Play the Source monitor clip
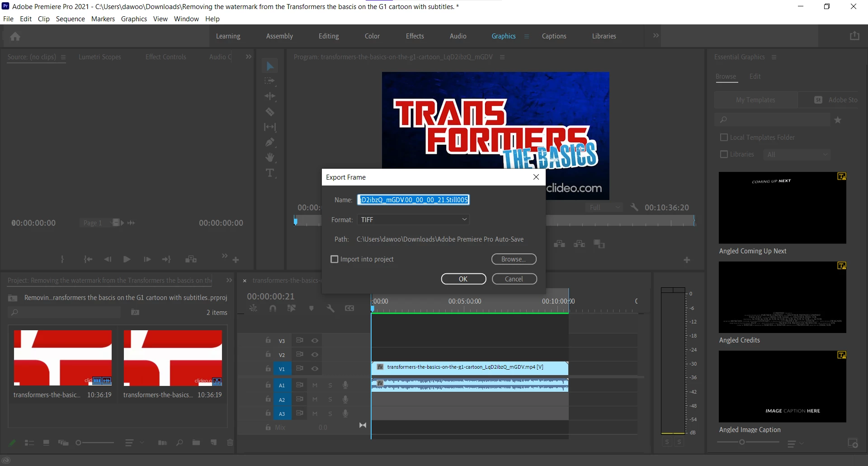Viewport: 868px width, 466px height. 127,259
